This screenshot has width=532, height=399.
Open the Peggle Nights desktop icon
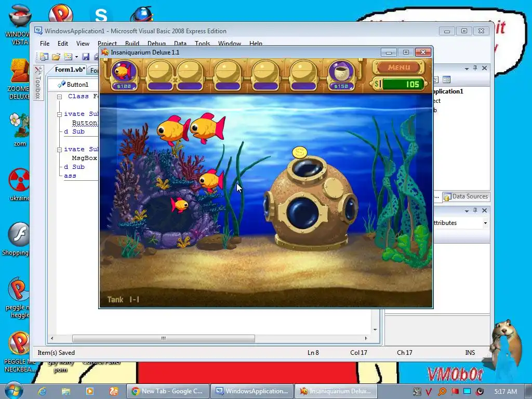click(19, 297)
